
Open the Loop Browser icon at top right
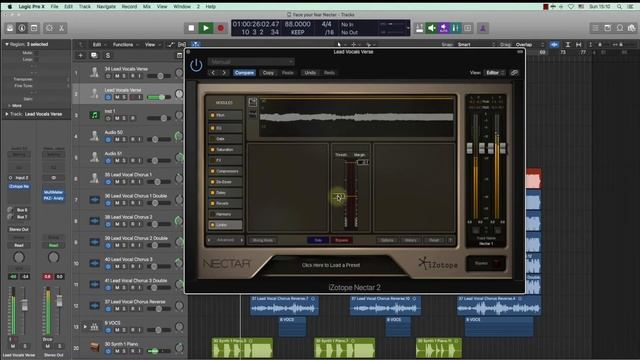pyautogui.click(x=620, y=28)
